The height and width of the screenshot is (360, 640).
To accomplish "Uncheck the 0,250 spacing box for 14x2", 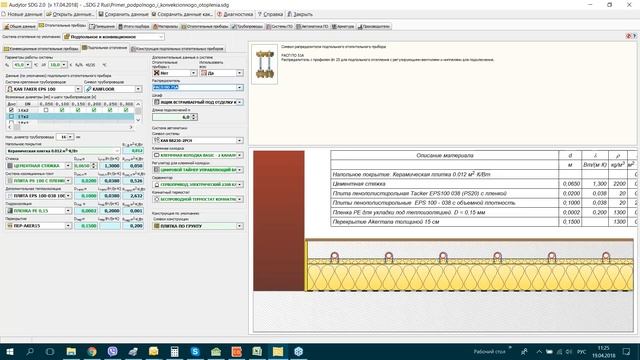I will pyautogui.click(x=110, y=110).
